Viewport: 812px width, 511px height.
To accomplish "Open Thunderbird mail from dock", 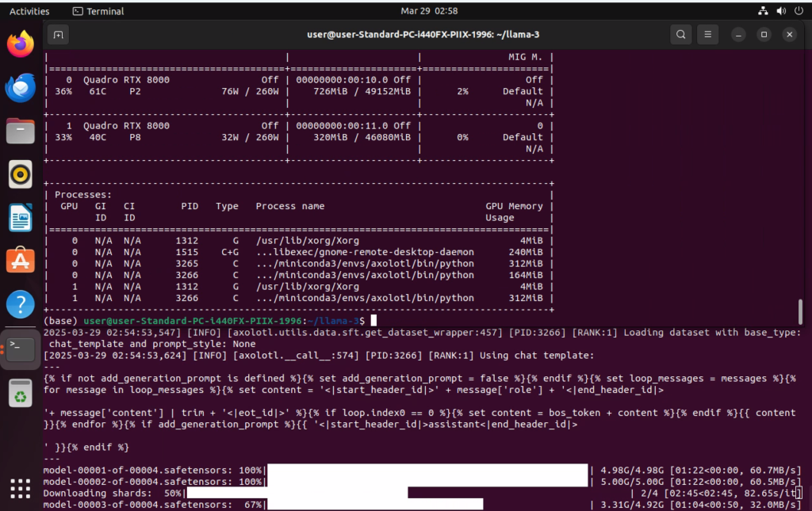I will click(x=21, y=88).
